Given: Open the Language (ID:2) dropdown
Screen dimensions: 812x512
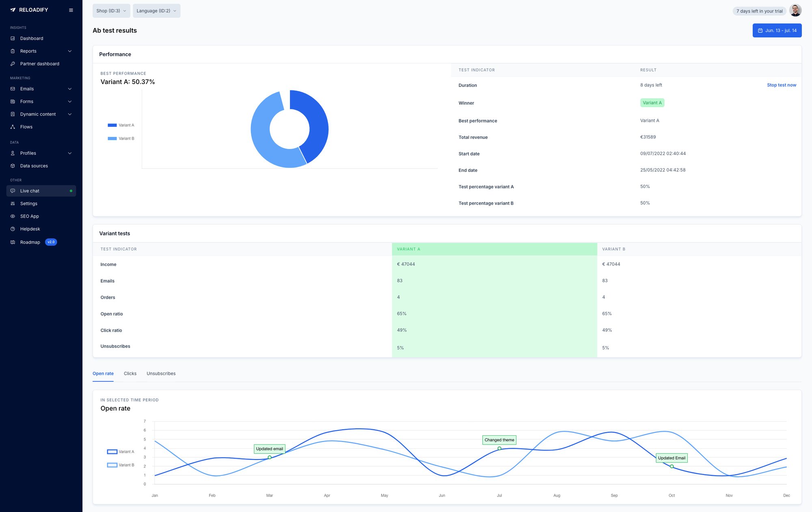Looking at the screenshot, I should (156, 11).
